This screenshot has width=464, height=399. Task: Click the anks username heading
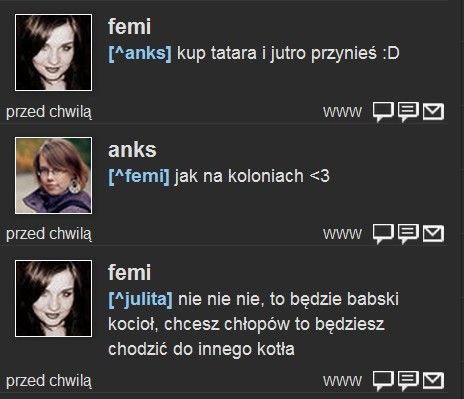coord(132,150)
